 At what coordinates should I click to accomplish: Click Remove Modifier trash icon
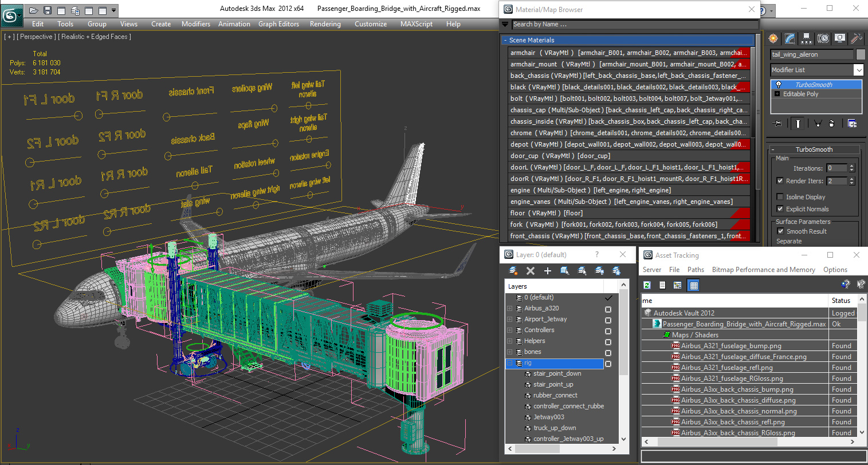click(832, 123)
